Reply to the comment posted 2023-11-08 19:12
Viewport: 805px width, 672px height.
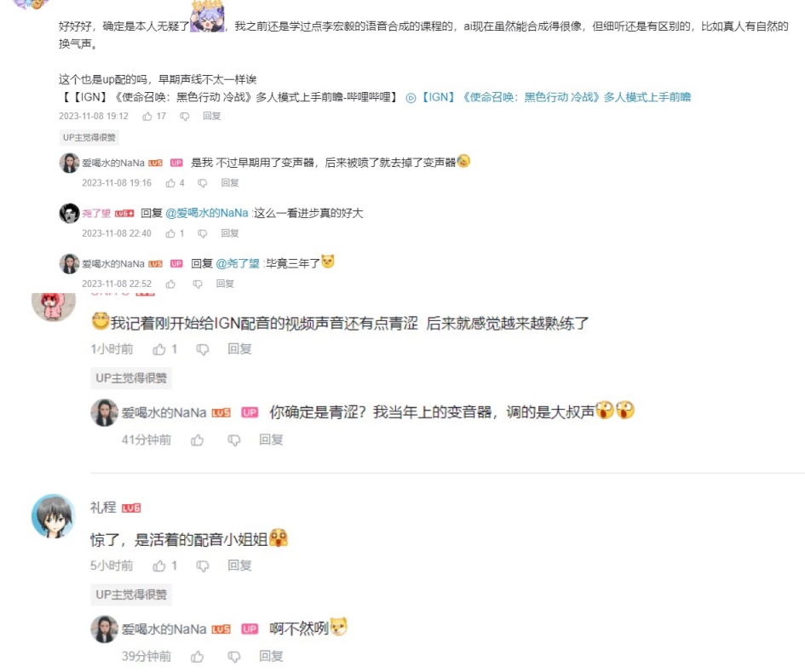tap(211, 117)
